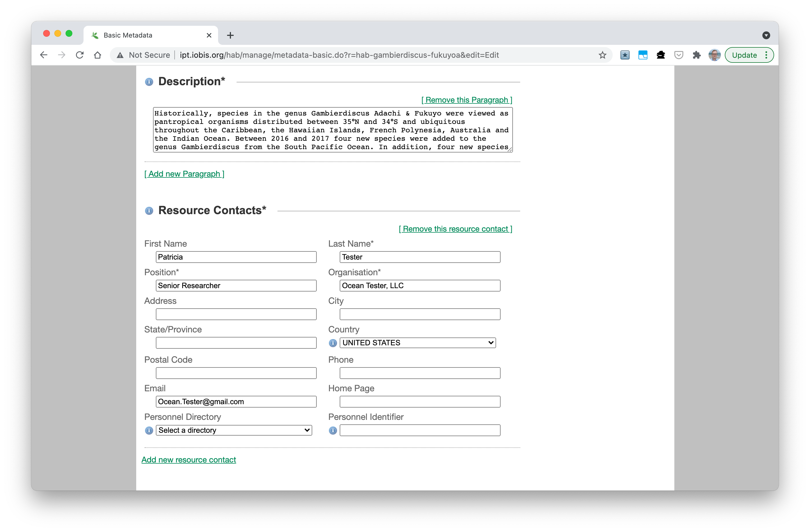Click the Add new resource contact link
The image size is (810, 532).
pos(189,459)
